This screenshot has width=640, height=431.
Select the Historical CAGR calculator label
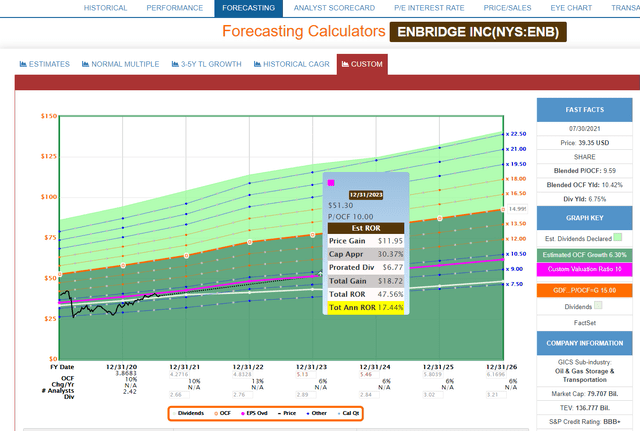(x=296, y=64)
